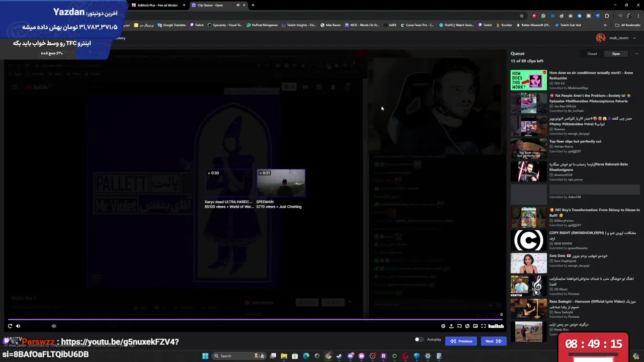Click the clip loop arrows icon
This screenshot has width=644, height=362.
pos(467,326)
